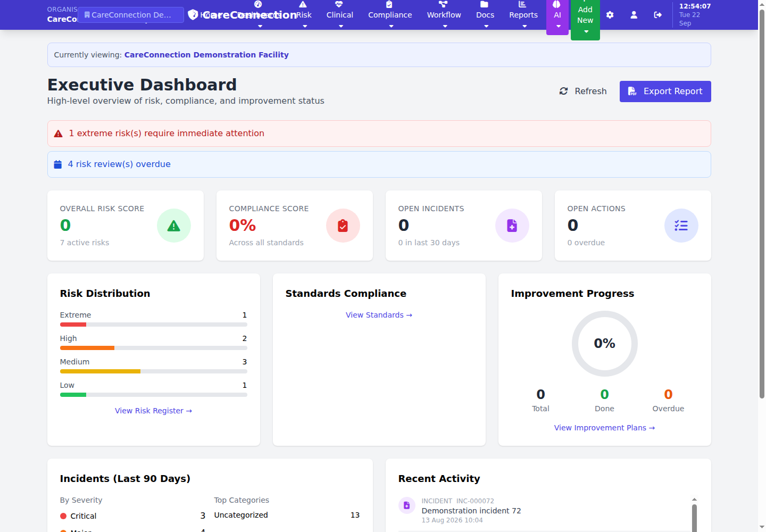Viewport: 766px width, 532px height.
Task: Click the Medium risk distribution bar
Action: (154, 371)
